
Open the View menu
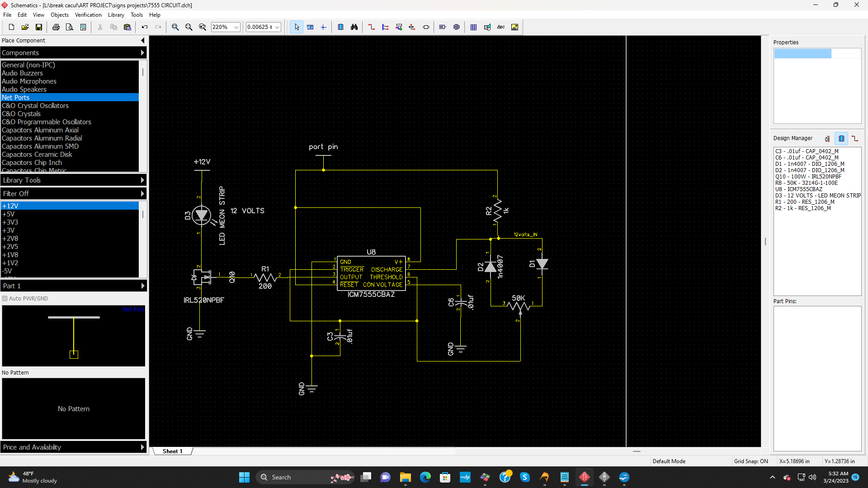pos(38,15)
